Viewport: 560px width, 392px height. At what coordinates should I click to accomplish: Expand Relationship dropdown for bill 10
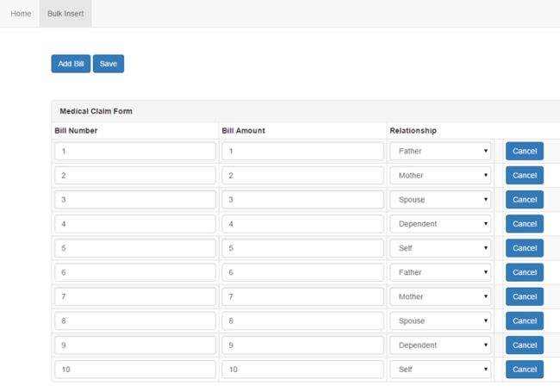440,369
